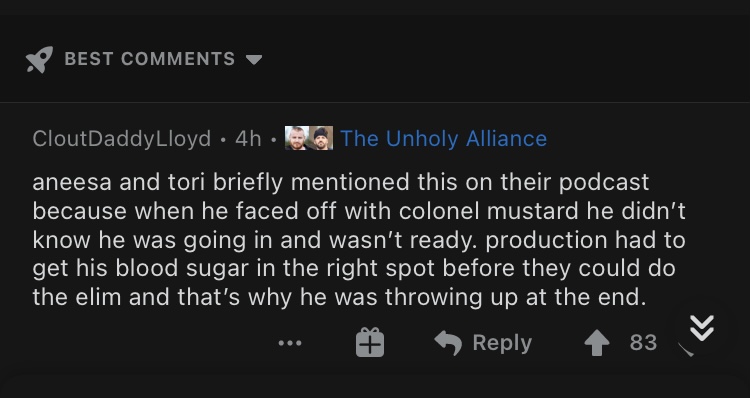Open the BEST COMMENTS sort menu

click(150, 59)
